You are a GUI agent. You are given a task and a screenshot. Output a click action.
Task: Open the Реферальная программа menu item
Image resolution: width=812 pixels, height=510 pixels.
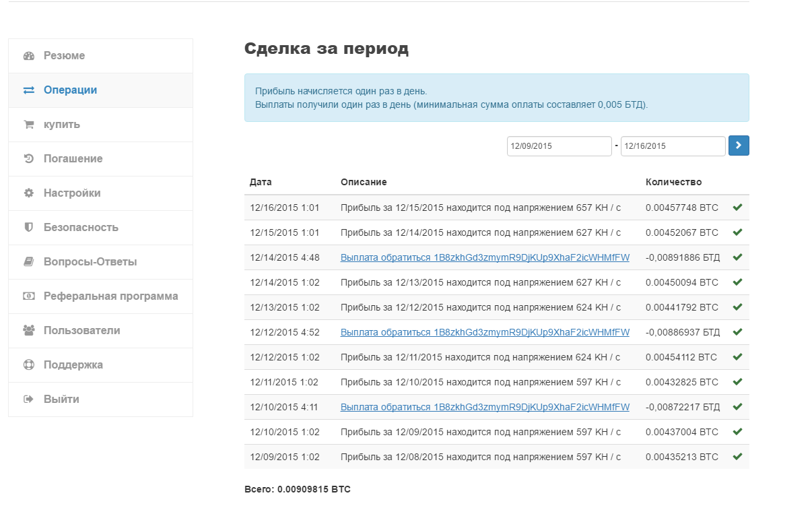click(110, 296)
